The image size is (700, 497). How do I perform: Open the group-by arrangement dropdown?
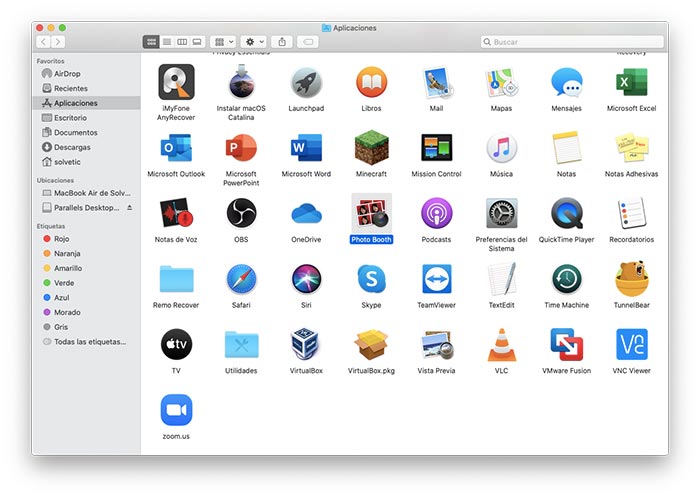(x=223, y=42)
